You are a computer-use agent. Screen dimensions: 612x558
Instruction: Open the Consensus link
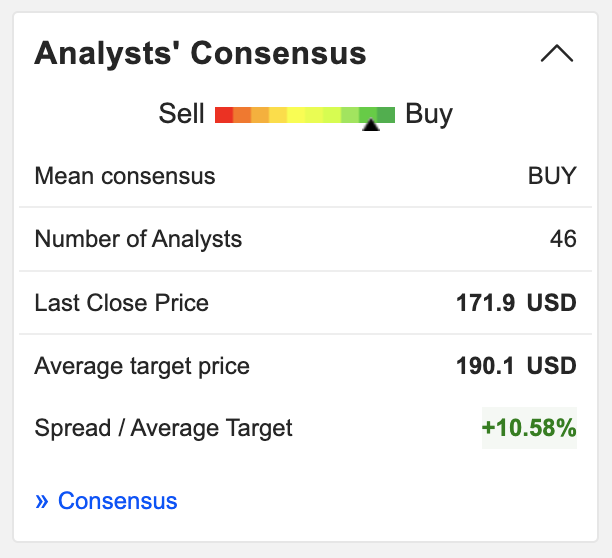tap(117, 501)
